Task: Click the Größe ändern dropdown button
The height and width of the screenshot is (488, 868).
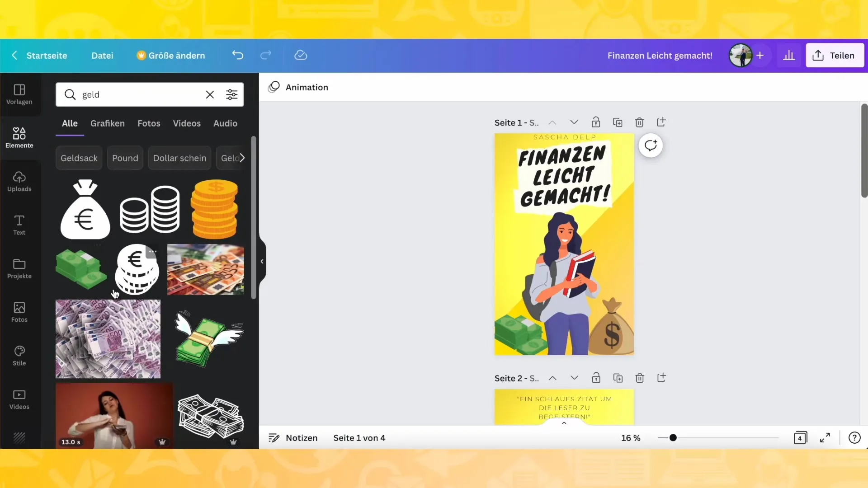Action: tap(170, 56)
